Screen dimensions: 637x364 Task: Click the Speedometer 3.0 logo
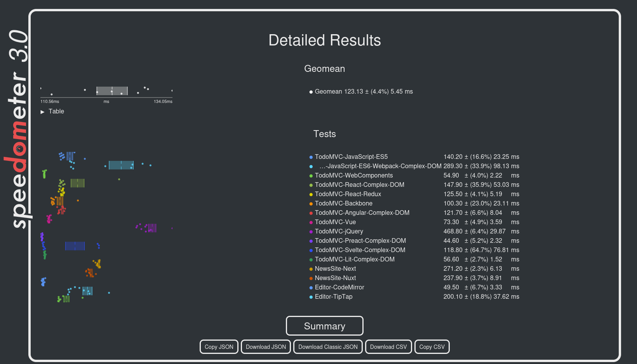coord(17,129)
